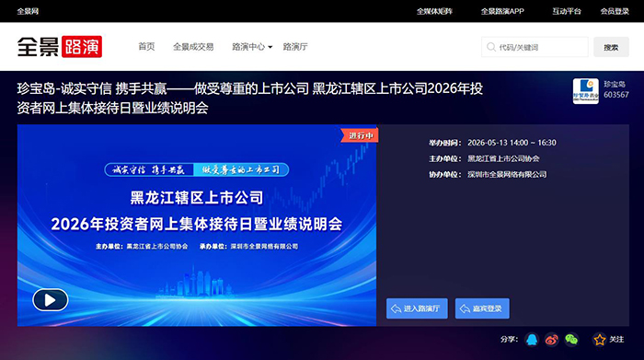The image size is (644, 360).
Task: Click the 关注 follow label
Action: (x=616, y=340)
